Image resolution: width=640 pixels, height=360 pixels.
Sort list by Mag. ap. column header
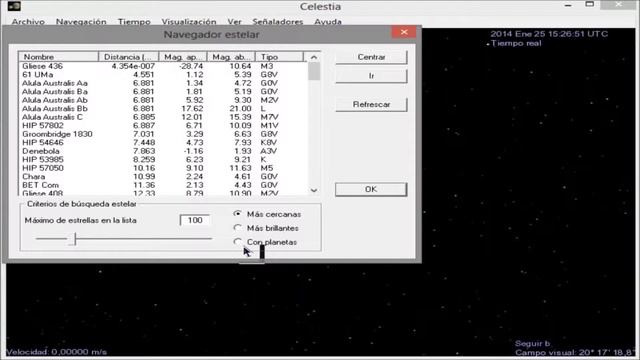click(x=183, y=57)
